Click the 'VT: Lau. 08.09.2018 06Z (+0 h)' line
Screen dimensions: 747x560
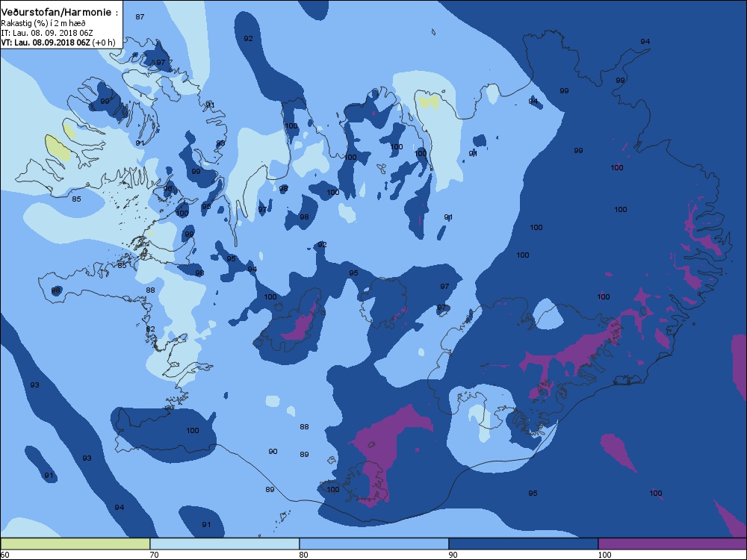pyautogui.click(x=58, y=43)
